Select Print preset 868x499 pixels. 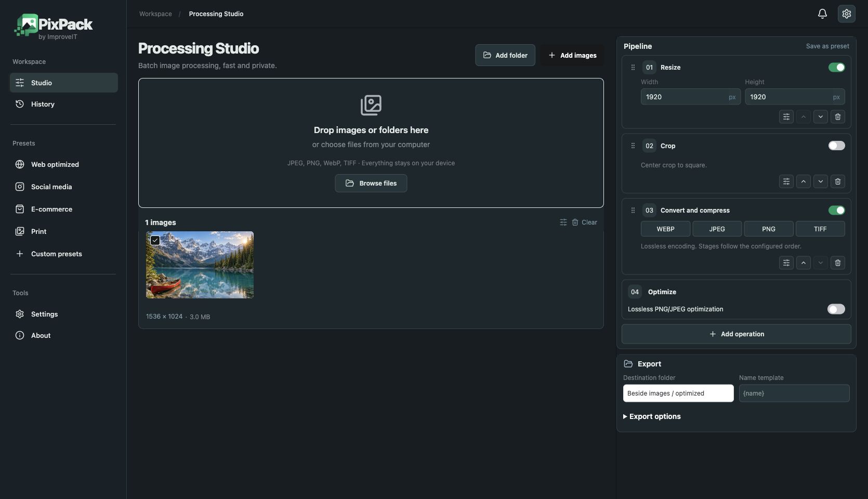[64, 231]
